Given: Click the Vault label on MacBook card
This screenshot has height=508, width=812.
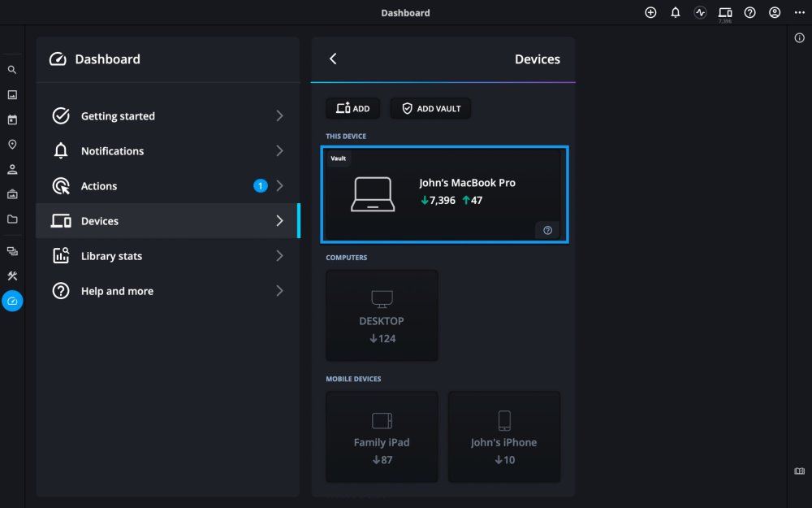Looking at the screenshot, I should click(x=338, y=158).
